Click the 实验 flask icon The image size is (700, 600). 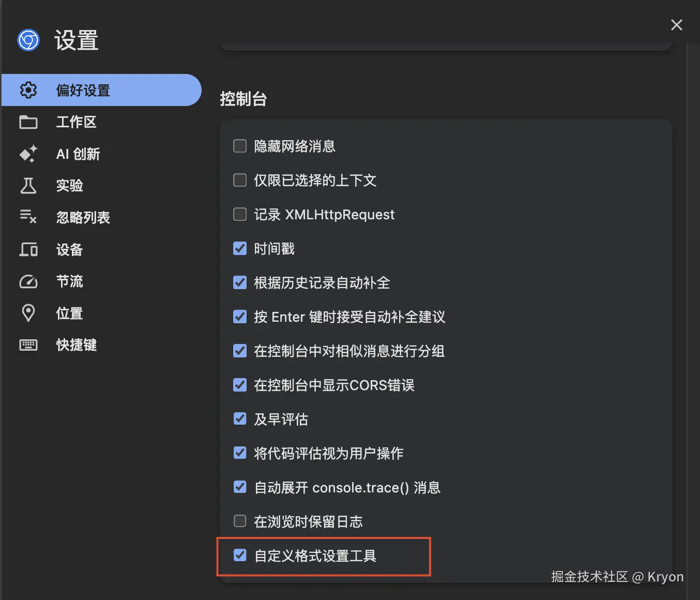[x=28, y=186]
